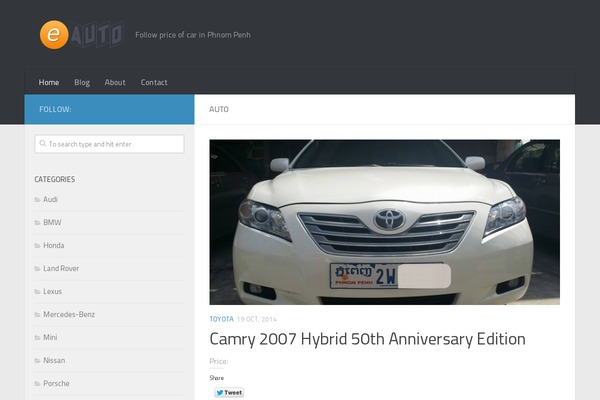Click the CATEGORIES heading

[55, 179]
